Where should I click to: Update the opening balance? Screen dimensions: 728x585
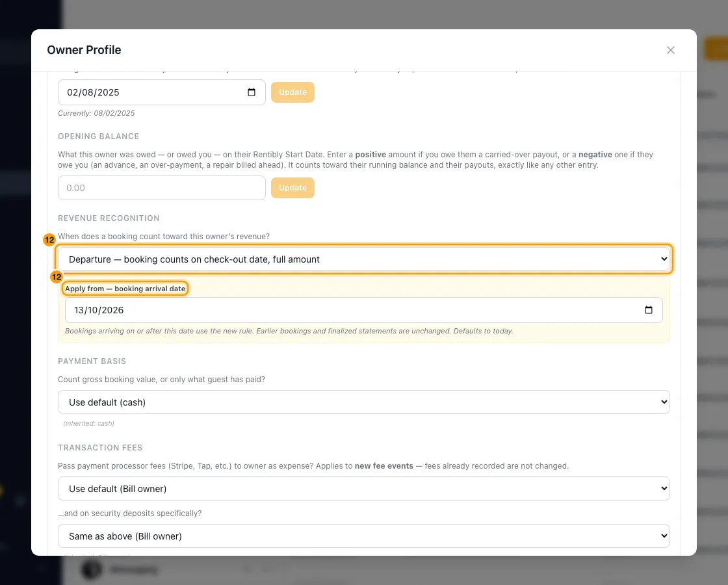[x=292, y=188]
